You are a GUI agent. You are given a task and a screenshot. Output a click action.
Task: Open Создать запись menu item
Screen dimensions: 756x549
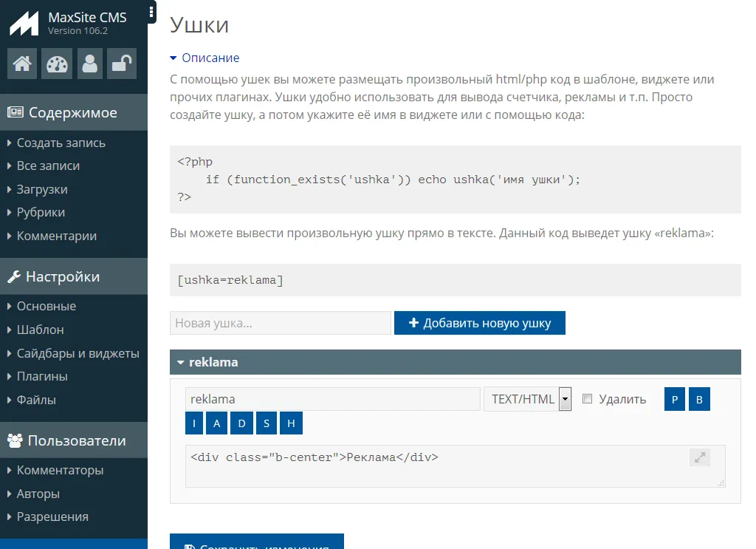point(61,143)
